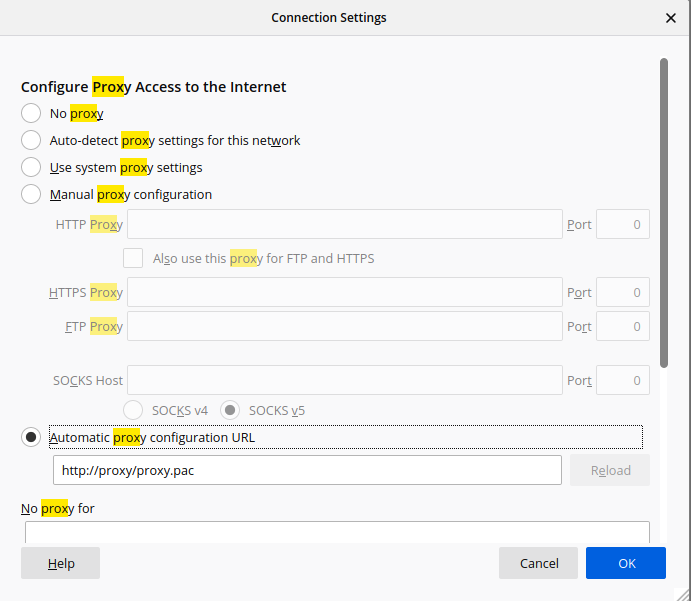Click the SOCKS Host label
This screenshot has height=601, width=691.
tap(88, 380)
